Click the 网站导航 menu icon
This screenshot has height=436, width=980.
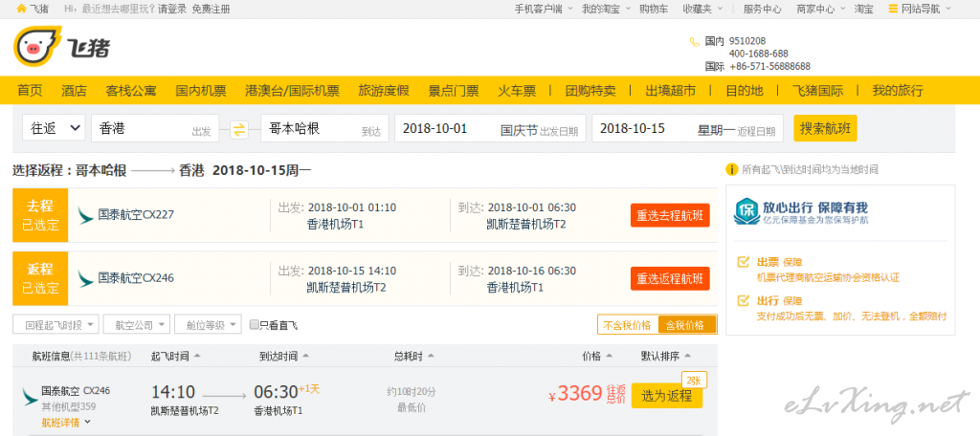[x=893, y=9]
